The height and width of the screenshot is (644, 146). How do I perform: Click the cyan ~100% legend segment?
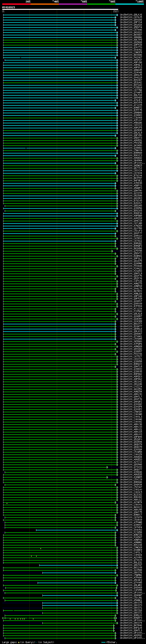click(x=130, y=4)
